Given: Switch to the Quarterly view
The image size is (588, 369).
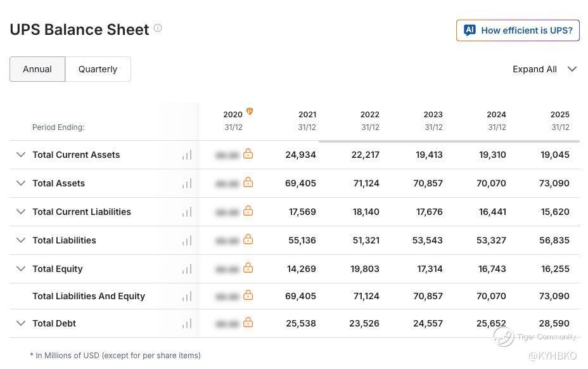Looking at the screenshot, I should [98, 69].
